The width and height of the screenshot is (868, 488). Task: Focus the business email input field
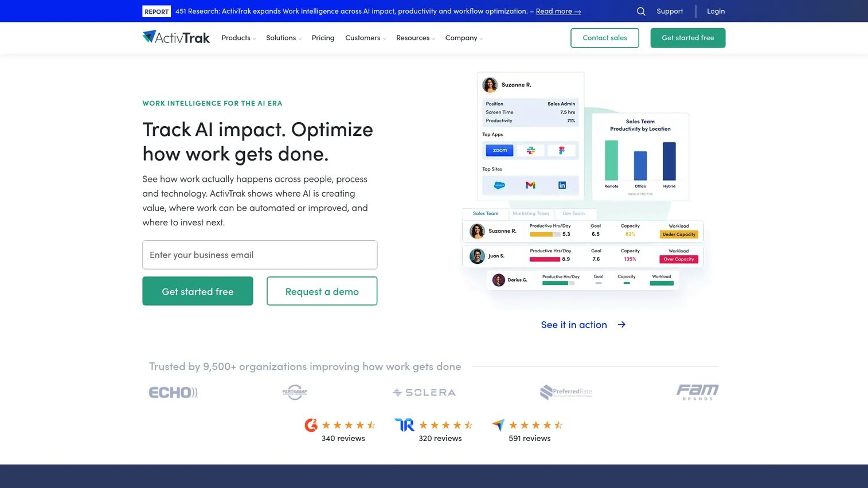pos(260,255)
